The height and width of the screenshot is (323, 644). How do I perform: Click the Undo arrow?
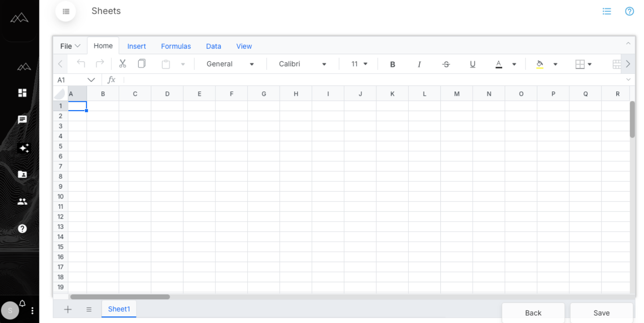click(x=81, y=64)
